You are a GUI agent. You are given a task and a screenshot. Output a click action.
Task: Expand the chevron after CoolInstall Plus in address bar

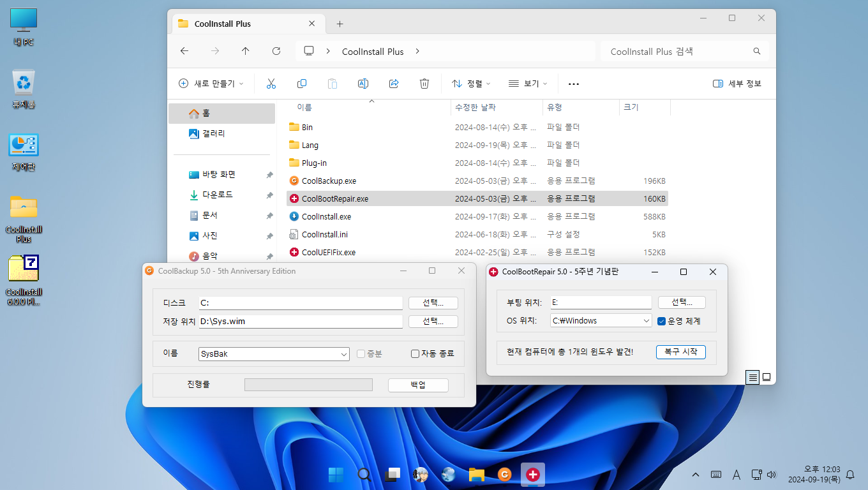(x=417, y=51)
